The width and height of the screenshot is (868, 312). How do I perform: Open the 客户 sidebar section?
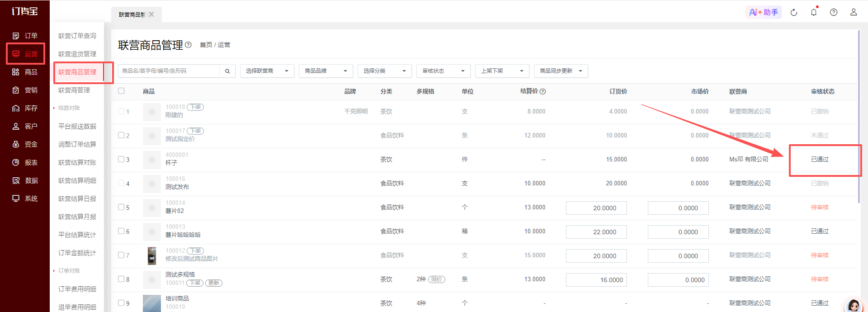pyautogui.click(x=25, y=126)
